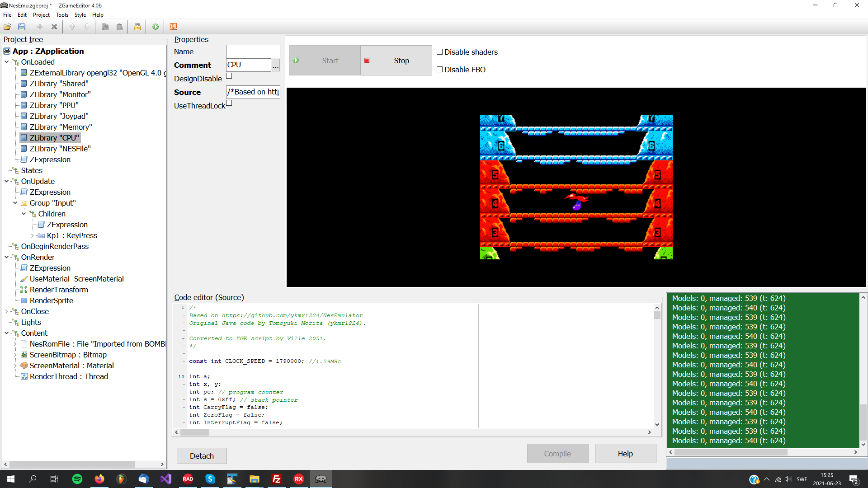The width and height of the screenshot is (868, 488).
Task: Move component down with arrow icon
Action: 87,27
